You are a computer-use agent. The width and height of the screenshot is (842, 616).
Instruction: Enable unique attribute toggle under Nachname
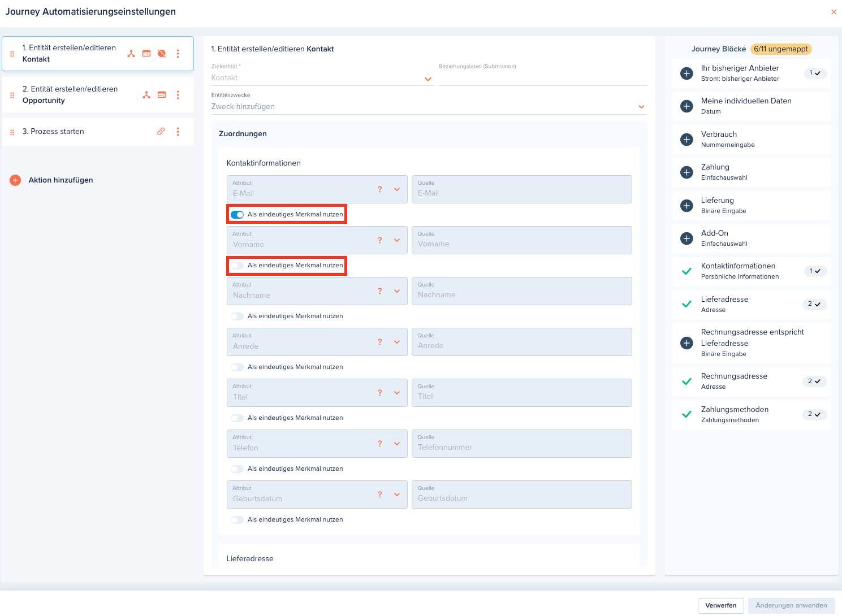coord(237,316)
